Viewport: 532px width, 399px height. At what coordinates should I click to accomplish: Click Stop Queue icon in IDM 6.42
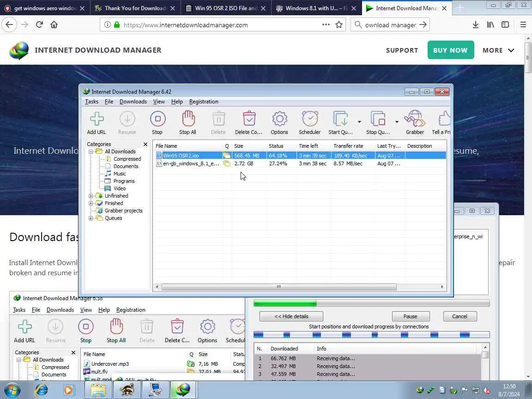click(378, 123)
